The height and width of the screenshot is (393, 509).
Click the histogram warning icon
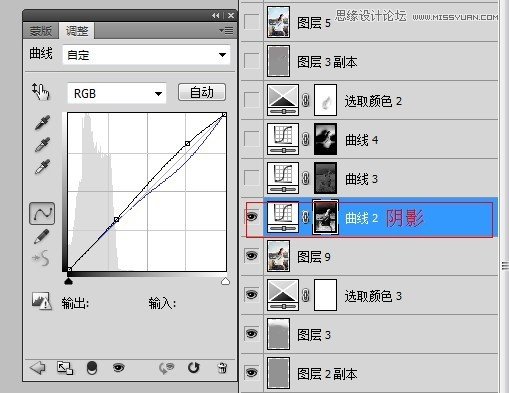click(42, 301)
